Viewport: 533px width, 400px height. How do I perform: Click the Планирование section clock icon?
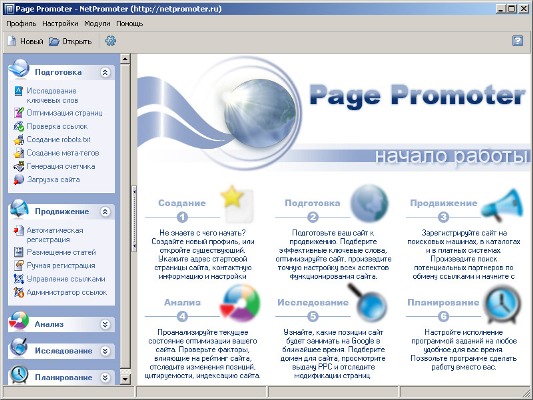coord(19,374)
